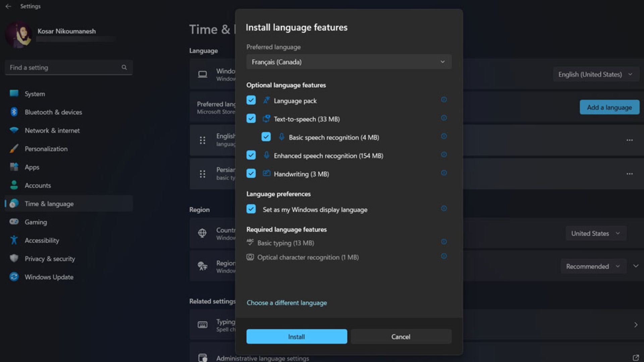644x362 pixels.
Task: Click Choose a different language link
Action: tap(287, 303)
